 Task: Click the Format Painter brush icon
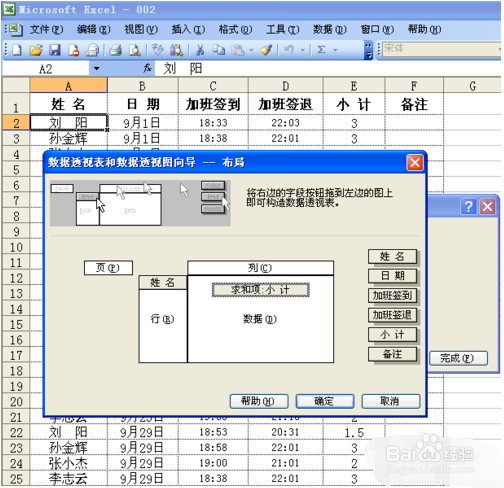point(266,50)
